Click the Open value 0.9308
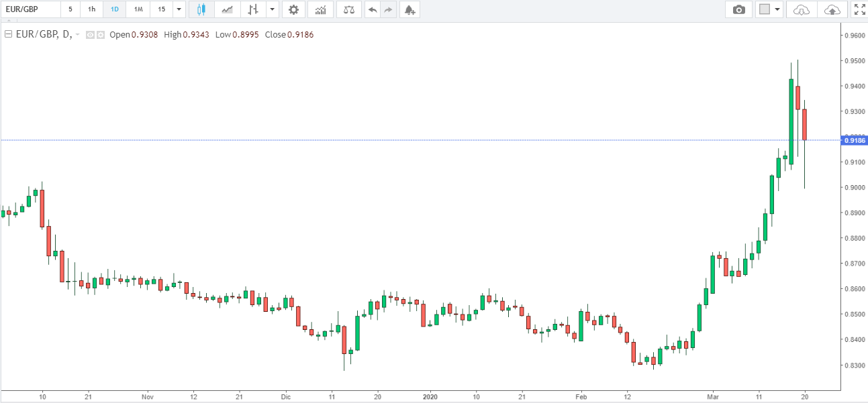Image resolution: width=868 pixels, height=403 pixels. tap(144, 34)
